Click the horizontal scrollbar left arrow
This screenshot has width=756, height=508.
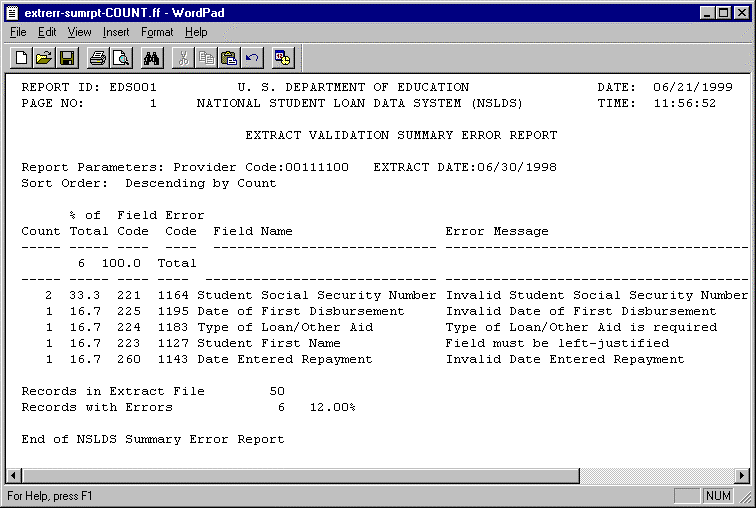point(14,474)
